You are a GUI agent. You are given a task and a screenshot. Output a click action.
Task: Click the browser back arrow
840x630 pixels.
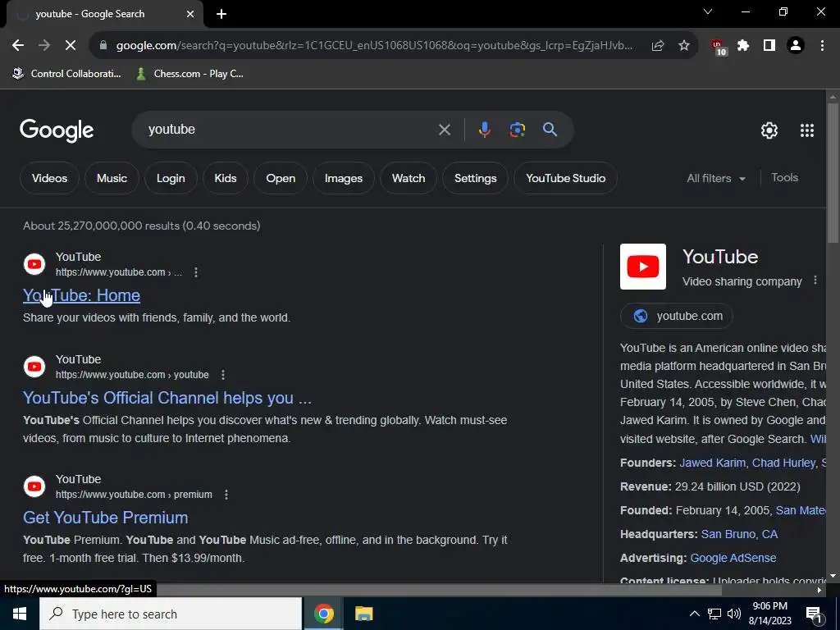[18, 46]
